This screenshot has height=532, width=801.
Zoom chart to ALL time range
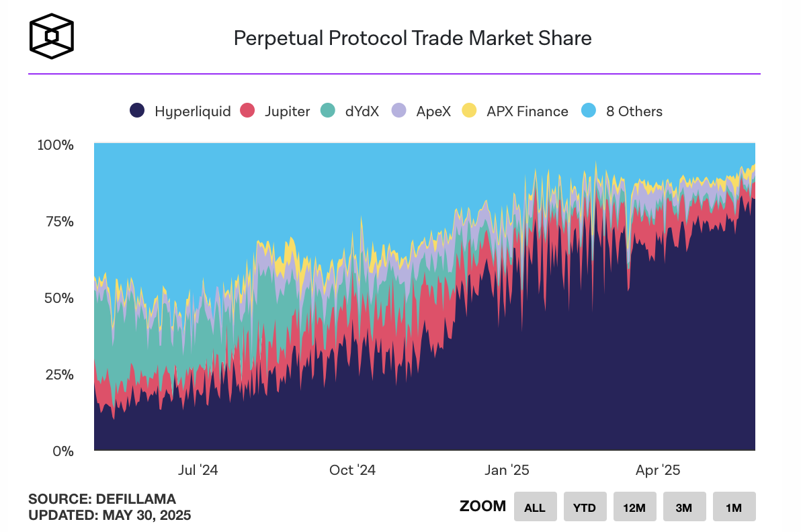click(x=535, y=506)
